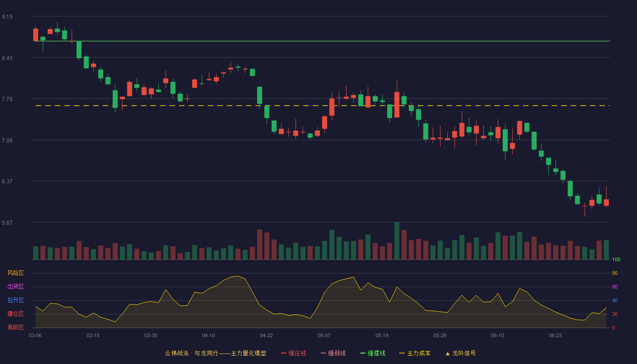Select the 建仓区 zone label
The height and width of the screenshot is (364, 637).
[x=15, y=314]
